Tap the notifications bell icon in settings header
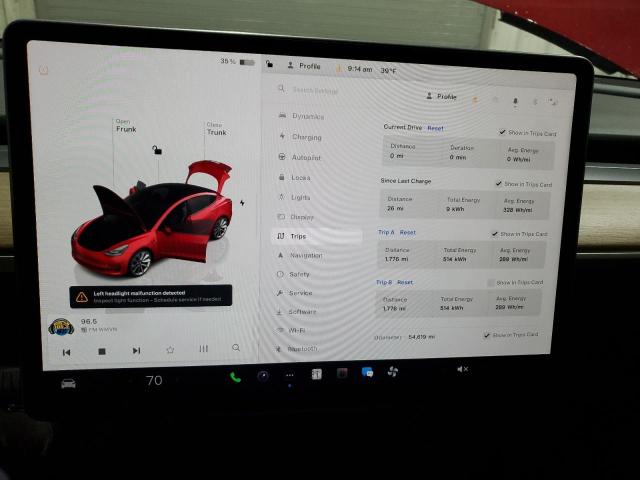Image resolution: width=640 pixels, height=480 pixels. click(x=515, y=101)
